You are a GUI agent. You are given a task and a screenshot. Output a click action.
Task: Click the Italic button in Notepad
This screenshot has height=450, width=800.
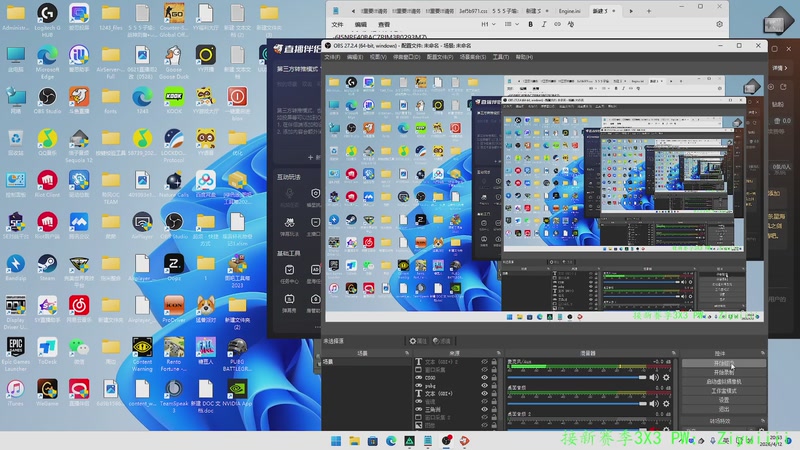pyautogui.click(x=544, y=24)
